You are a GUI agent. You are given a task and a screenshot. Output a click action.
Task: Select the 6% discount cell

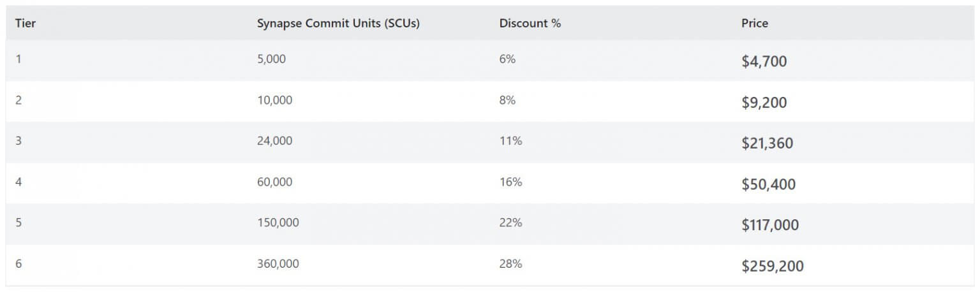[507, 59]
